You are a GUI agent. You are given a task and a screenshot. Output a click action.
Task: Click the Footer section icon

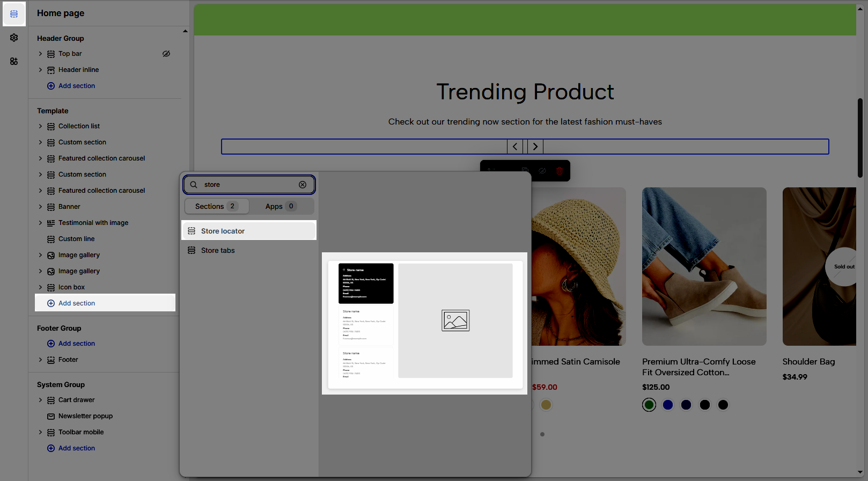point(51,360)
